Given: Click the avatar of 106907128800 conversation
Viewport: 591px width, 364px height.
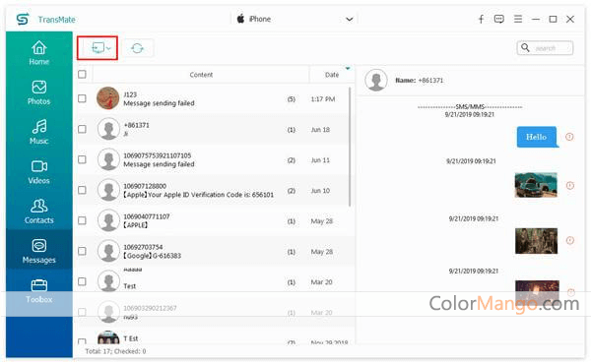Looking at the screenshot, I should (108, 190).
